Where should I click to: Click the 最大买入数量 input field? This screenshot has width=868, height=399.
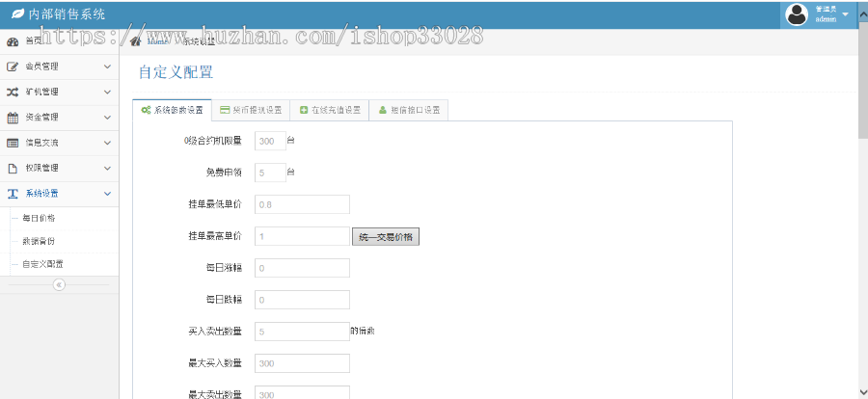pos(302,363)
